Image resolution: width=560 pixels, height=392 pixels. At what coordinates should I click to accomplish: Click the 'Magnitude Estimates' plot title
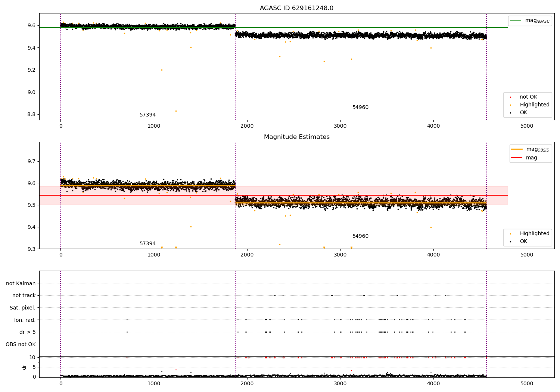(296, 137)
